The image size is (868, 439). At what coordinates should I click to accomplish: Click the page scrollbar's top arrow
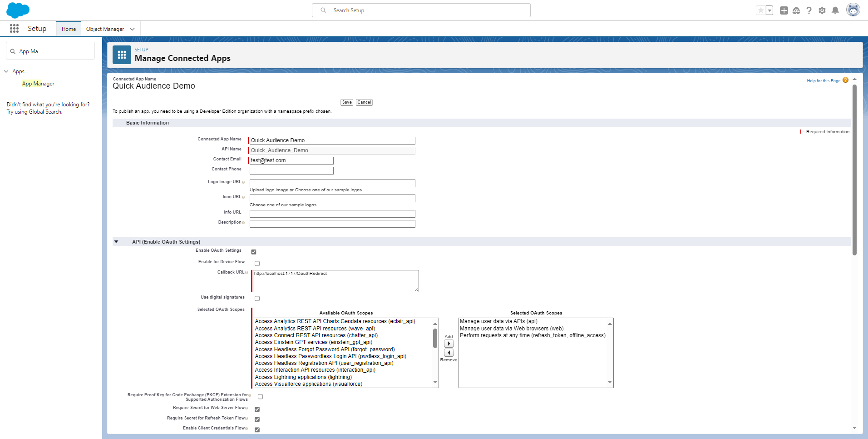[854, 79]
